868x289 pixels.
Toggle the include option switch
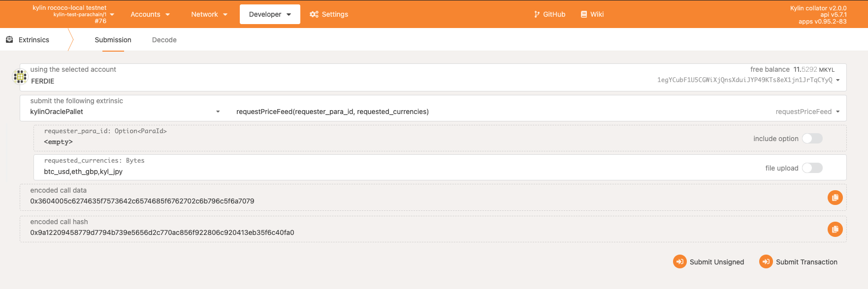pyautogui.click(x=812, y=139)
